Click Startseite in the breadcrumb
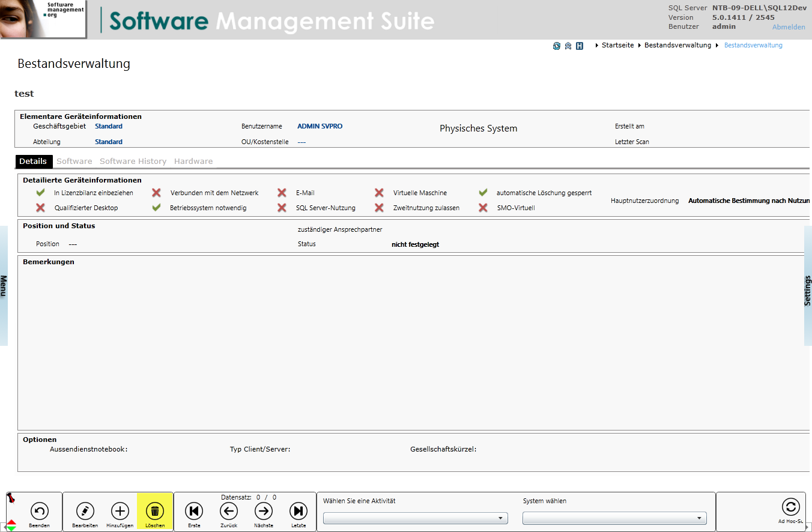The height and width of the screenshot is (532, 812). coord(617,46)
